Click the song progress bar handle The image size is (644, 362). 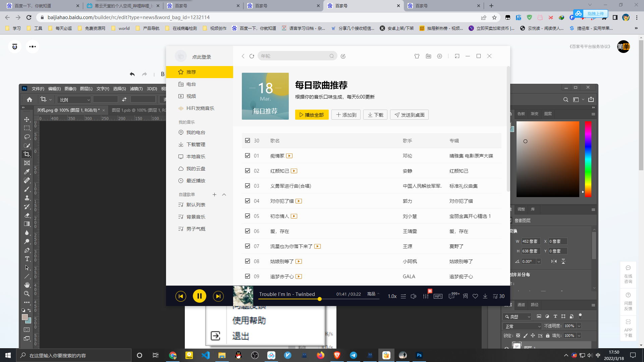coord(320,299)
